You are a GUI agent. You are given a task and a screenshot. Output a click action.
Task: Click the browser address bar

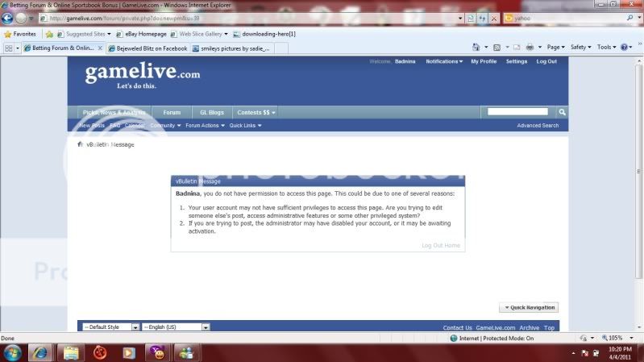pyautogui.click(x=248, y=18)
